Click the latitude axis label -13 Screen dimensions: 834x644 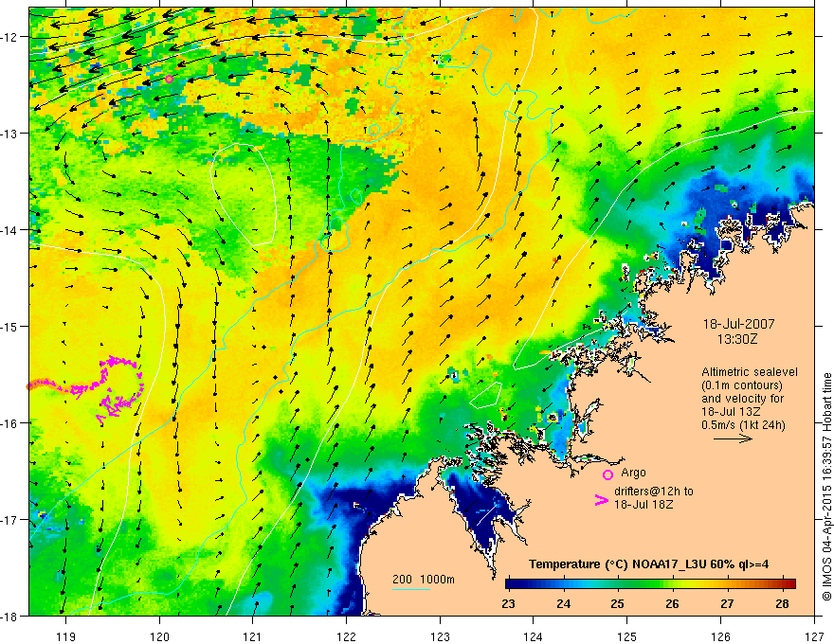11,133
